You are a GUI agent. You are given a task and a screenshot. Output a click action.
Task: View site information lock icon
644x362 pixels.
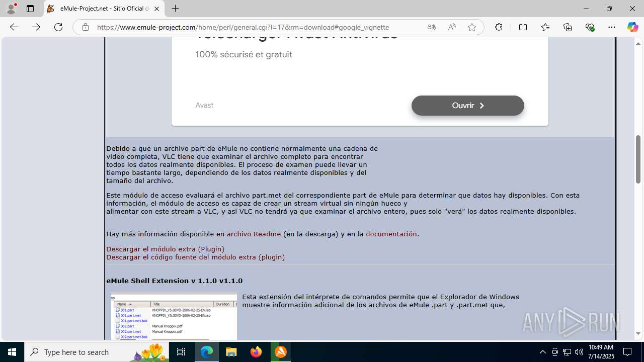(86, 27)
